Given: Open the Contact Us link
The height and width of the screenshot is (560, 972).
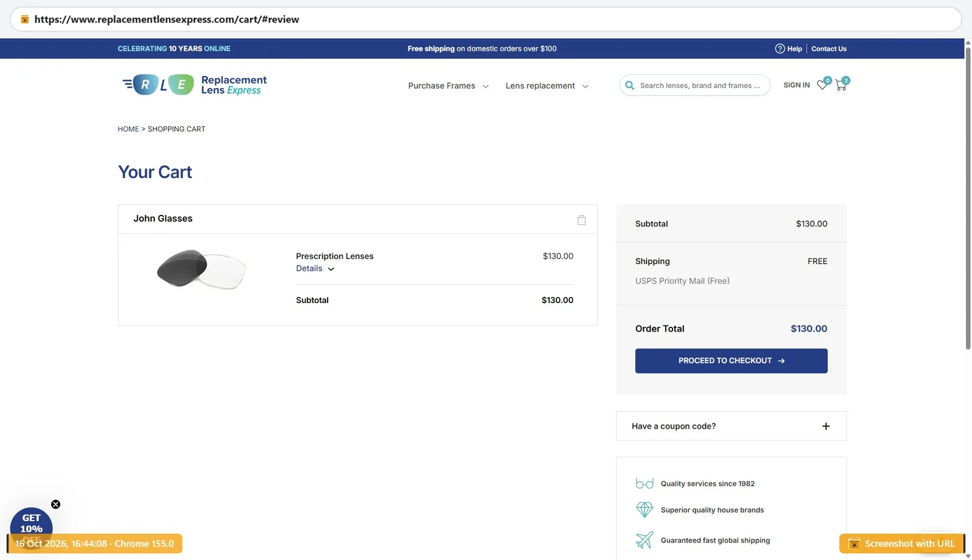Looking at the screenshot, I should coord(829,49).
